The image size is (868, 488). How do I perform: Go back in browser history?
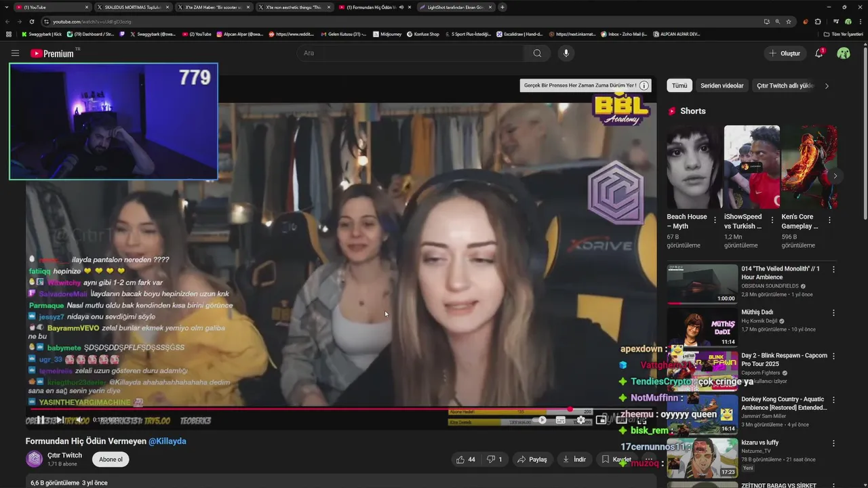click(x=8, y=22)
